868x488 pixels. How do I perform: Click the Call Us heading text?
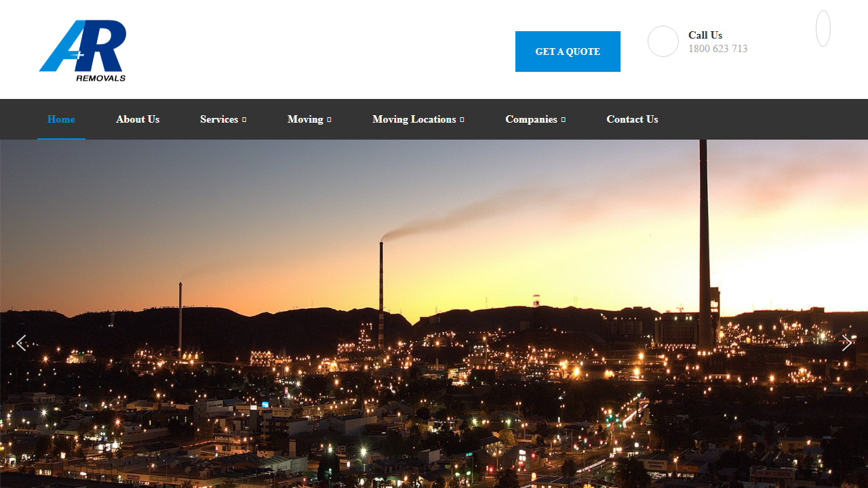[x=705, y=35]
